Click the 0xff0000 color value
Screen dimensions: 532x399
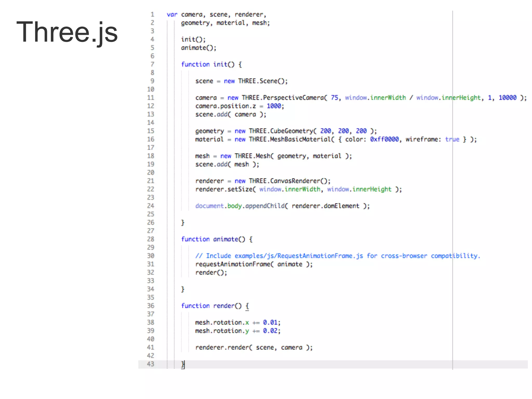tap(384, 139)
